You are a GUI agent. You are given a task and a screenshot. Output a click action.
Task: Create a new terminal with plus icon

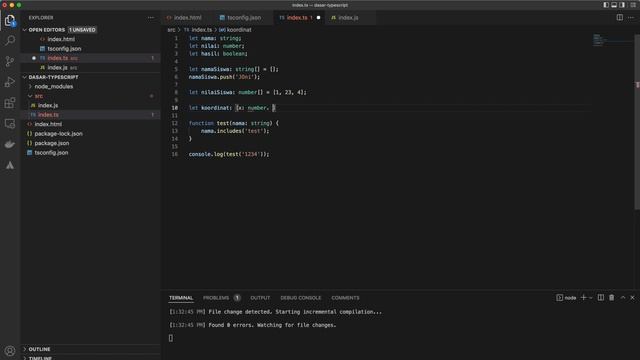coord(584,298)
